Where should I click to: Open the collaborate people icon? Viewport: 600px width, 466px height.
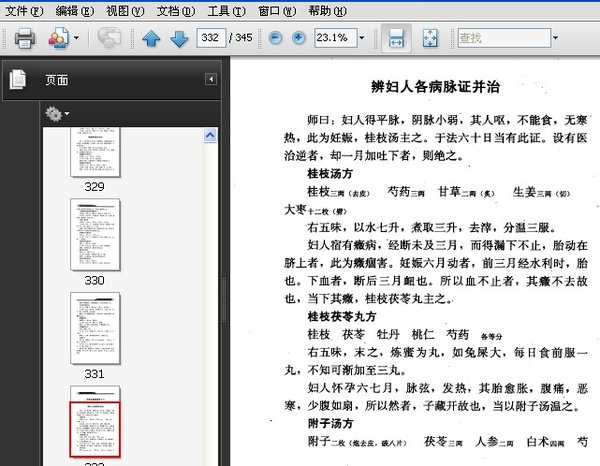click(x=59, y=38)
